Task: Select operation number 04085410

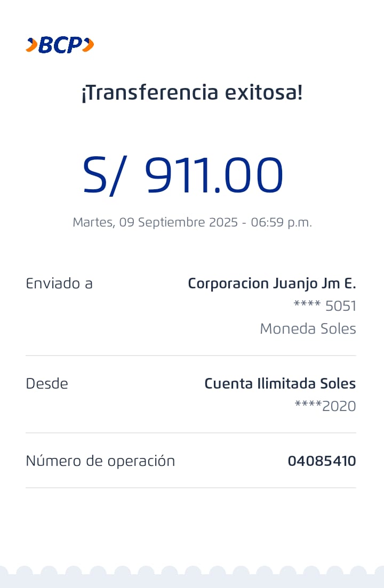Action: pyautogui.click(x=322, y=461)
